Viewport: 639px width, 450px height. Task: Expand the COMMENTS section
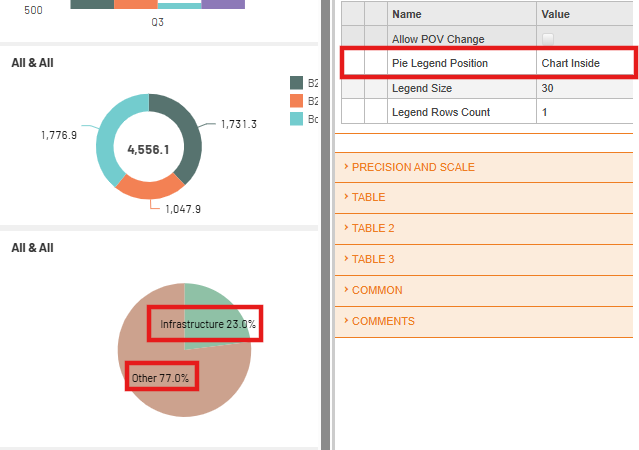(x=484, y=321)
